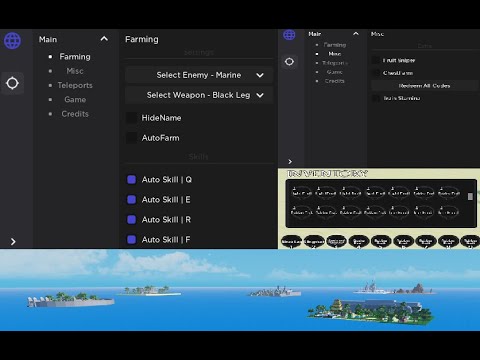Expand the small Misc window sidebar arrow
Image resolution: width=480 pixels, height=360 pixels.
coord(290,162)
